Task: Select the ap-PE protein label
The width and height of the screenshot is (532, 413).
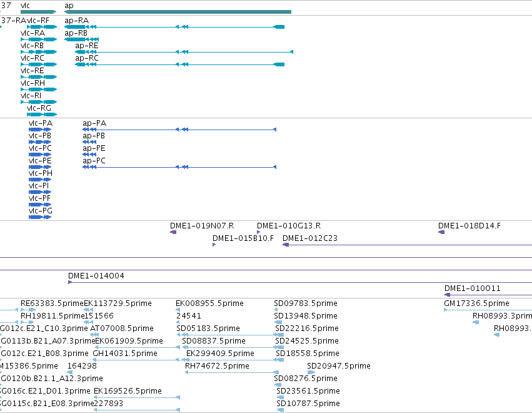Action: click(94, 148)
